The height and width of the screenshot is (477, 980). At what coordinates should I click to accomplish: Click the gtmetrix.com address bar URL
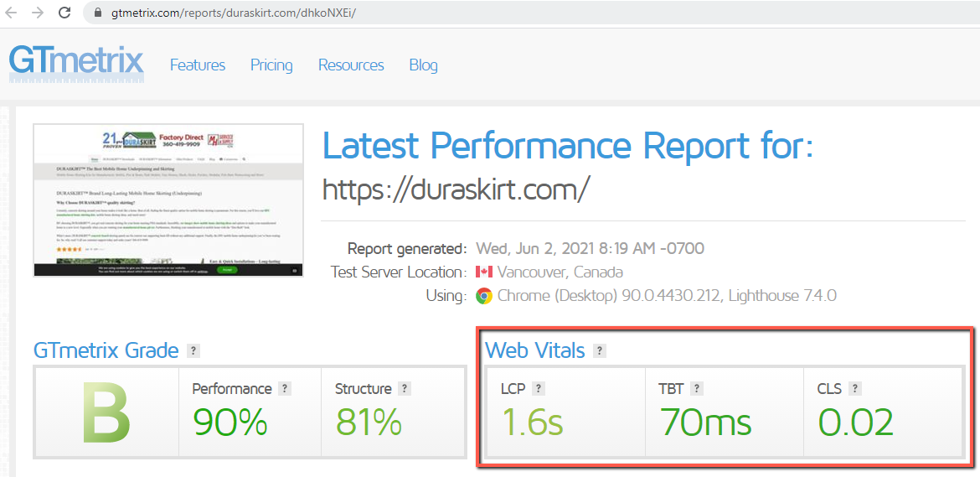[x=233, y=13]
